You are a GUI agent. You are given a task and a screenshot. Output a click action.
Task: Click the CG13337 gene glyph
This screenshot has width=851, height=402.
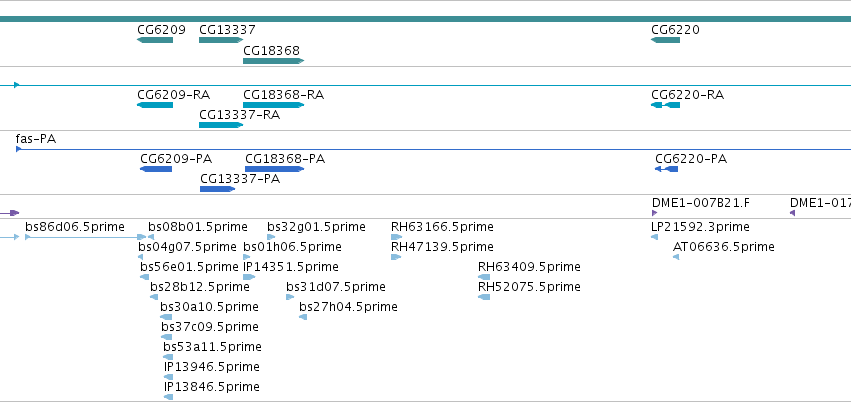tap(221, 40)
